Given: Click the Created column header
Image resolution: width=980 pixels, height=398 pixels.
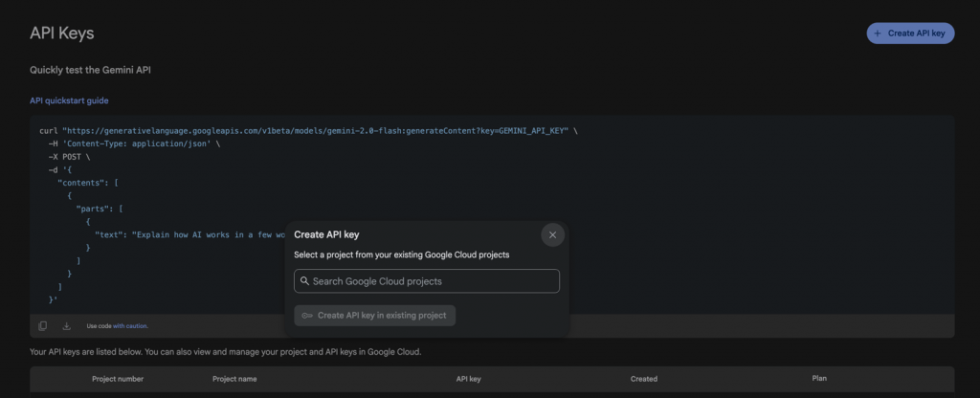Looking at the screenshot, I should pyautogui.click(x=644, y=379).
